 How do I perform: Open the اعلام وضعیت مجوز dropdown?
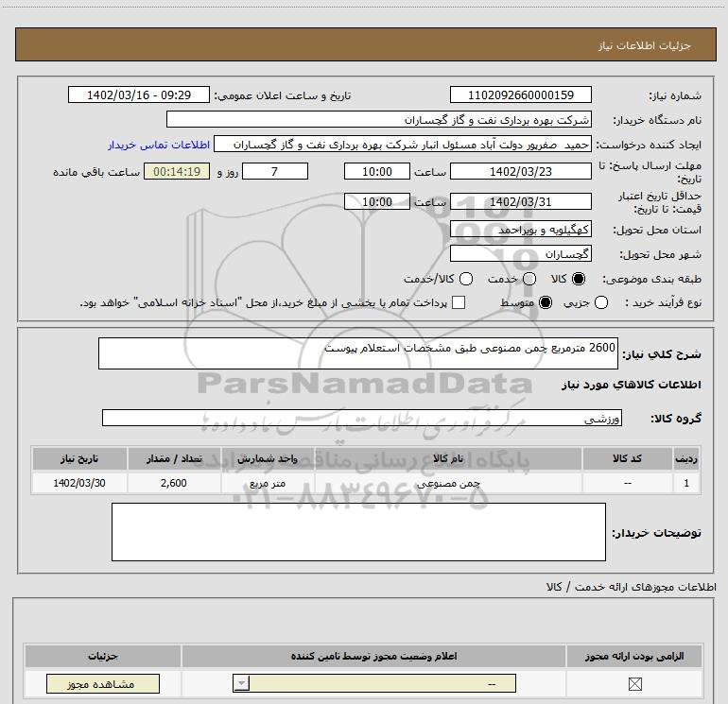(373, 683)
